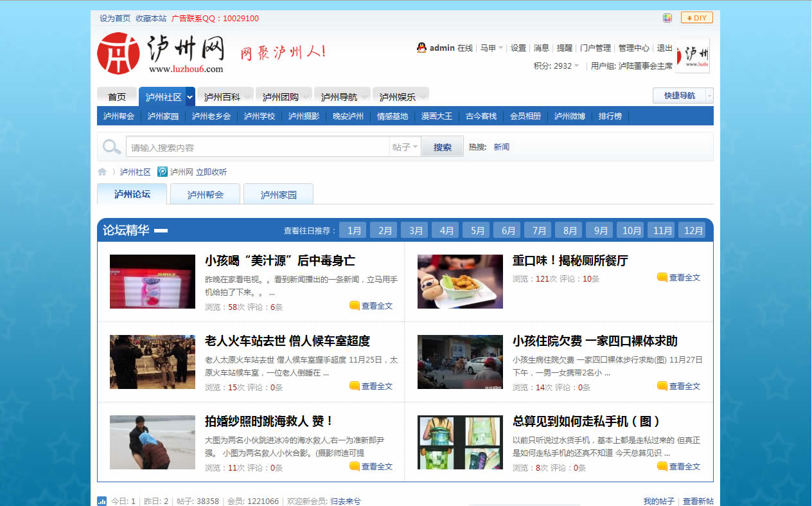Click the 立即收听 link
The height and width of the screenshot is (506, 812).
tap(211, 172)
